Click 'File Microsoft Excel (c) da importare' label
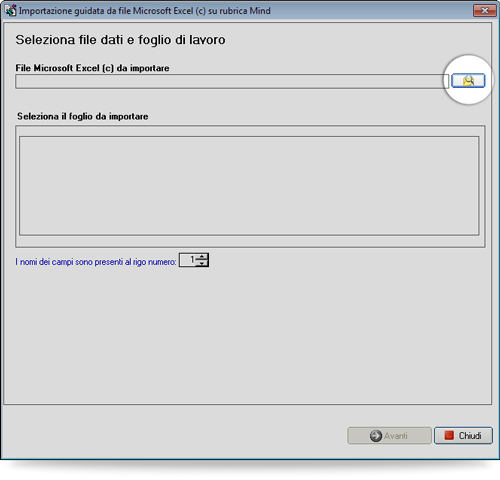 [92, 68]
